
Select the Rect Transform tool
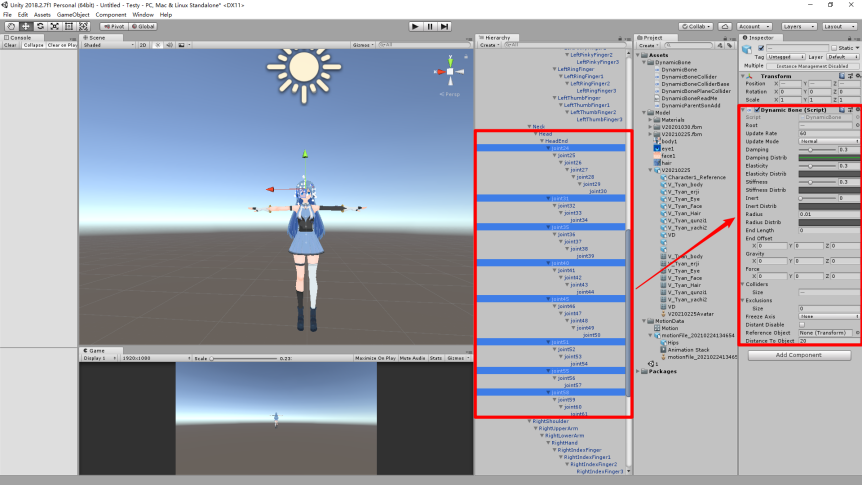[x=69, y=26]
